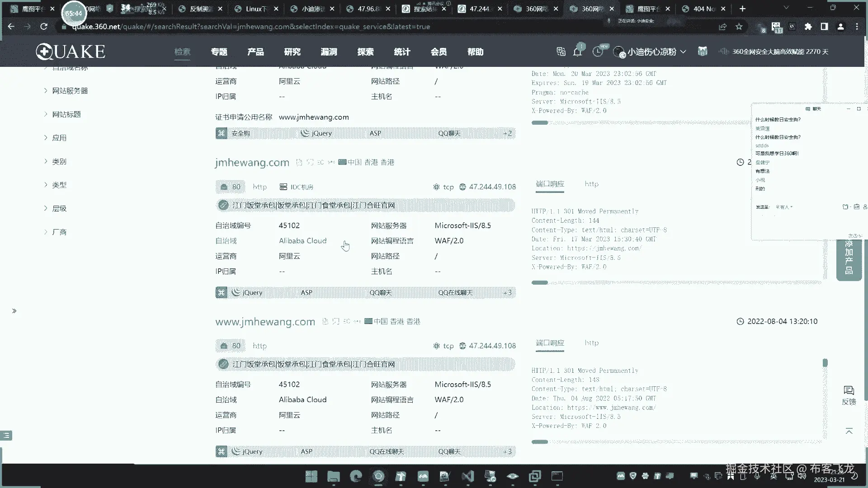The image size is (868, 488).
Task: Open the jmhewang.com result link
Action: pyautogui.click(x=252, y=162)
